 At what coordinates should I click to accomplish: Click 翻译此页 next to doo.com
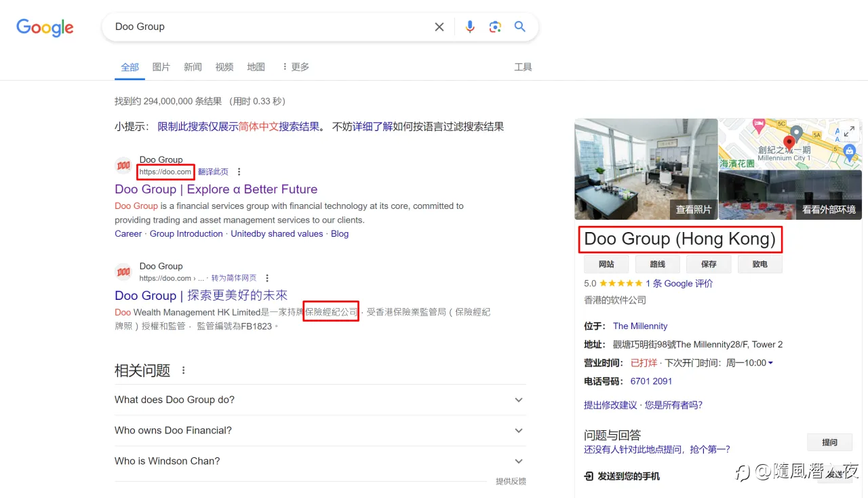coord(213,172)
